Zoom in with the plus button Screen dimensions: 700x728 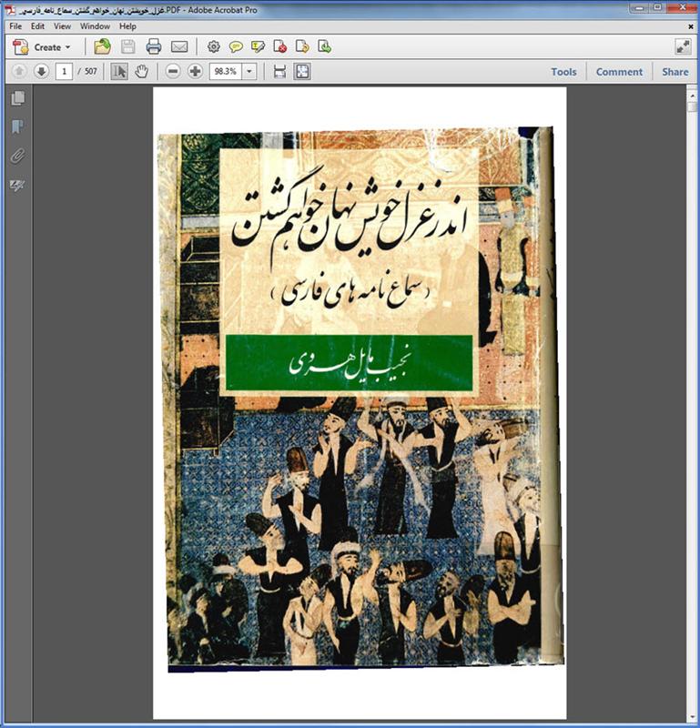tap(195, 72)
